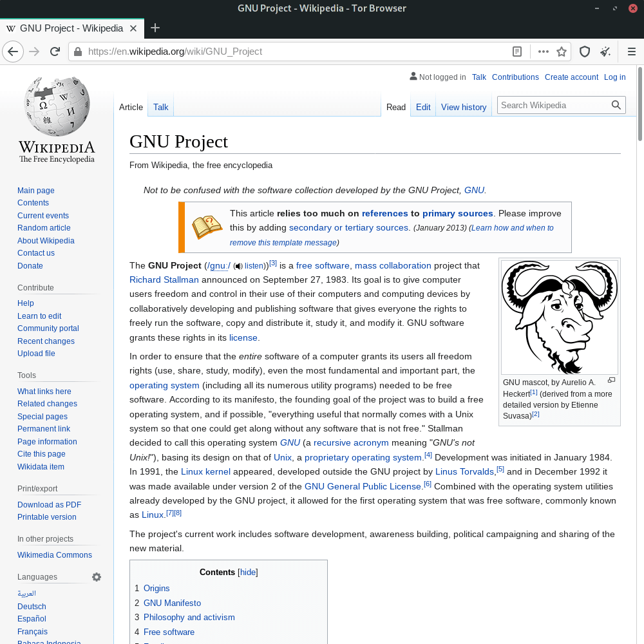Jump to Philosophy and activism section
Screen dimensions: 644x644
189,618
